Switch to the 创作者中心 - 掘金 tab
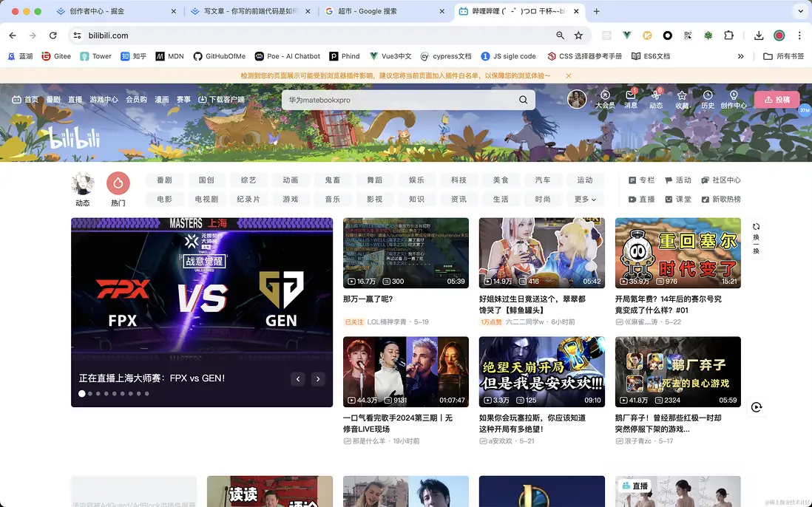The height and width of the screenshot is (507, 812). [x=116, y=11]
